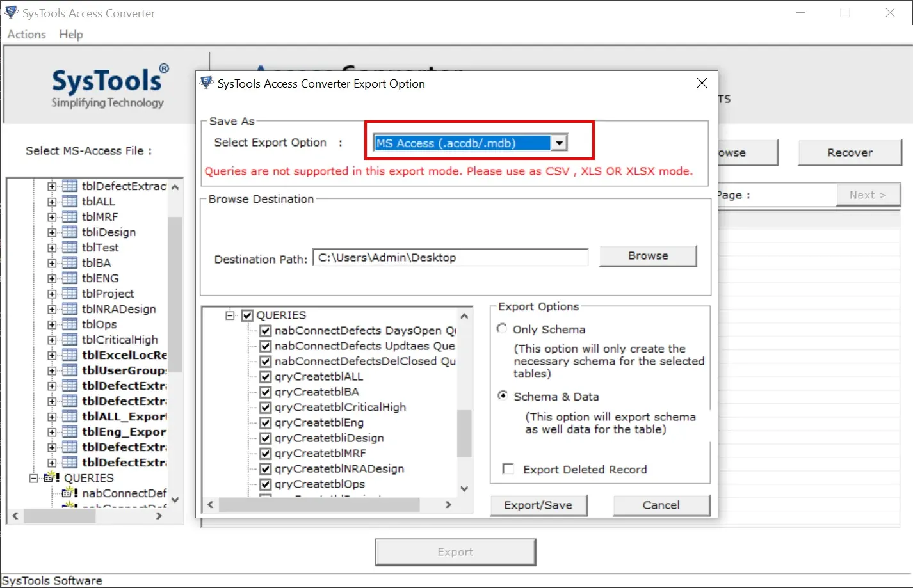Collapse the QUERIES node in dialog tree
The width and height of the screenshot is (913, 588).
230,315
